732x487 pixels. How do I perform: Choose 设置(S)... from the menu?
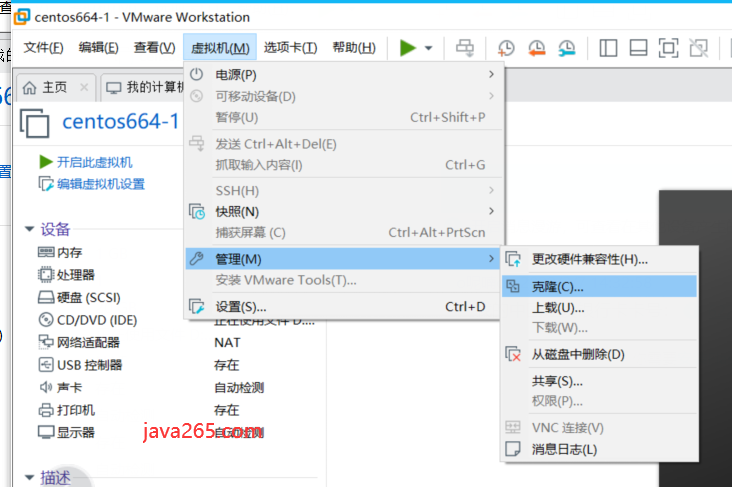344,307
